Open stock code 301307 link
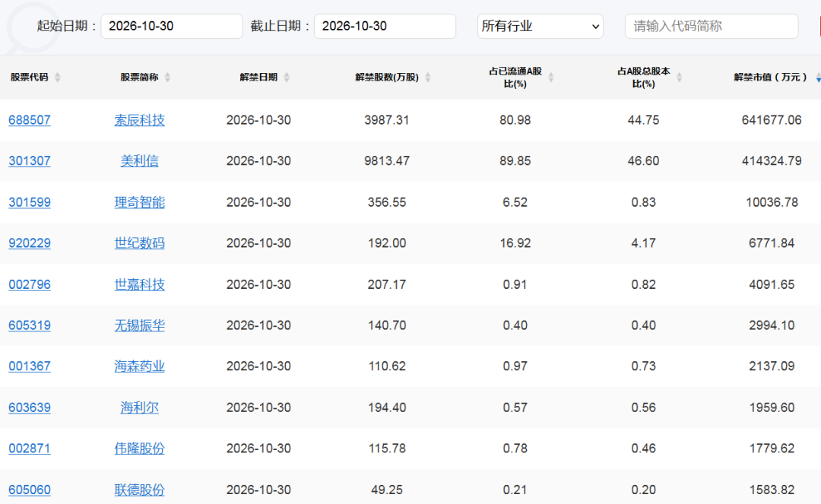 point(30,160)
